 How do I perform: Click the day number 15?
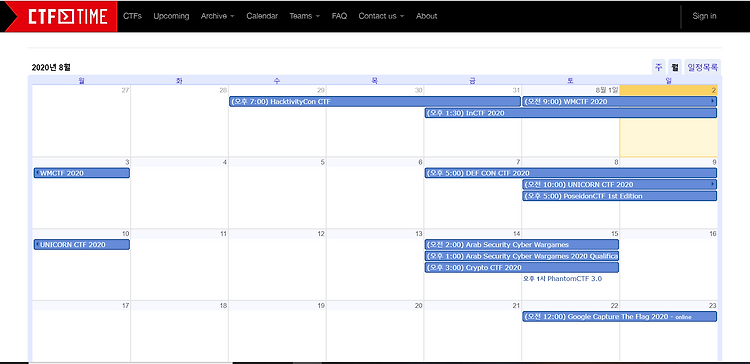coord(614,234)
